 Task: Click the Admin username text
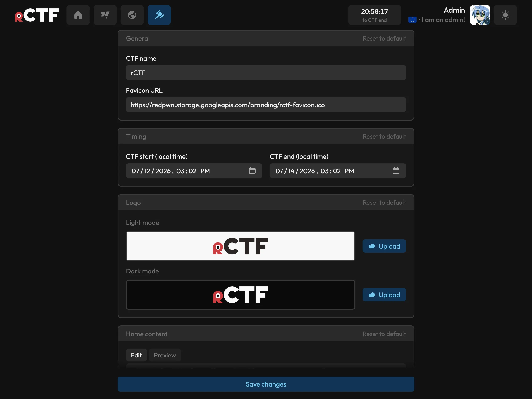pos(454,10)
